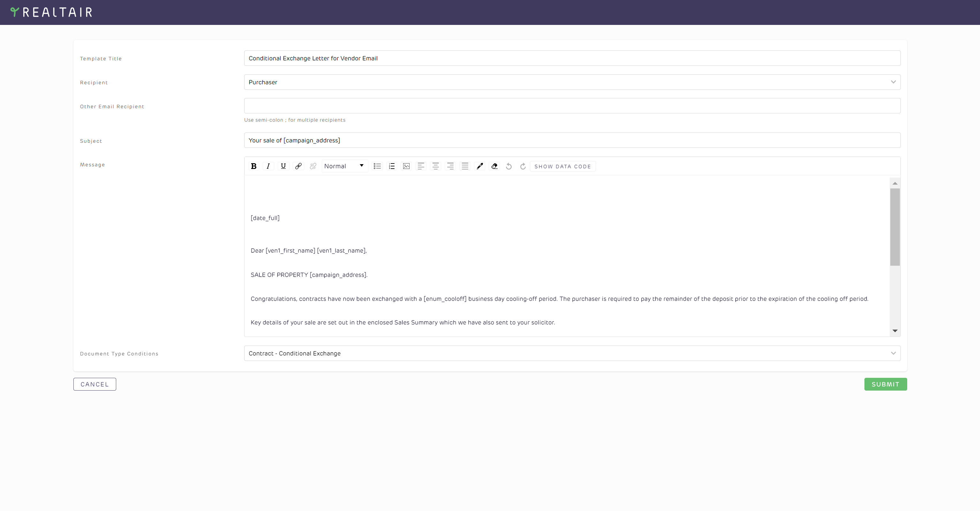980x511 pixels.
Task: Insert a numbered list
Action: point(391,166)
